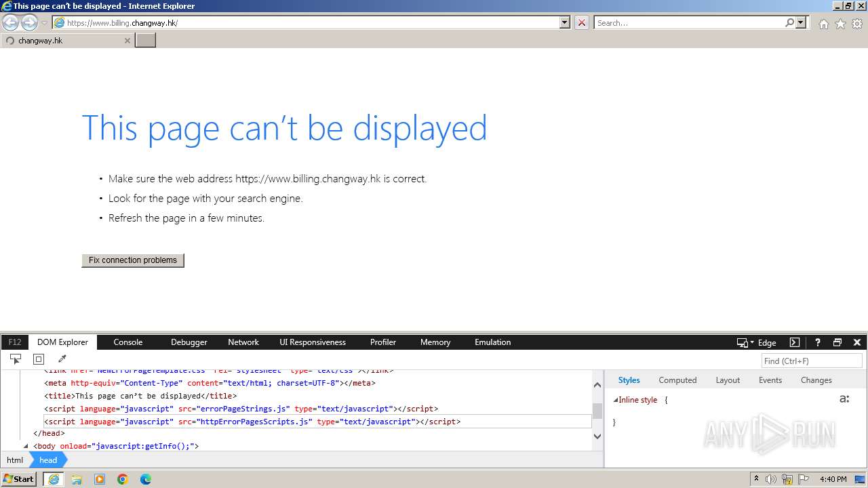Stop page loading with the red X
The height and width of the screenshot is (488, 868).
[582, 22]
